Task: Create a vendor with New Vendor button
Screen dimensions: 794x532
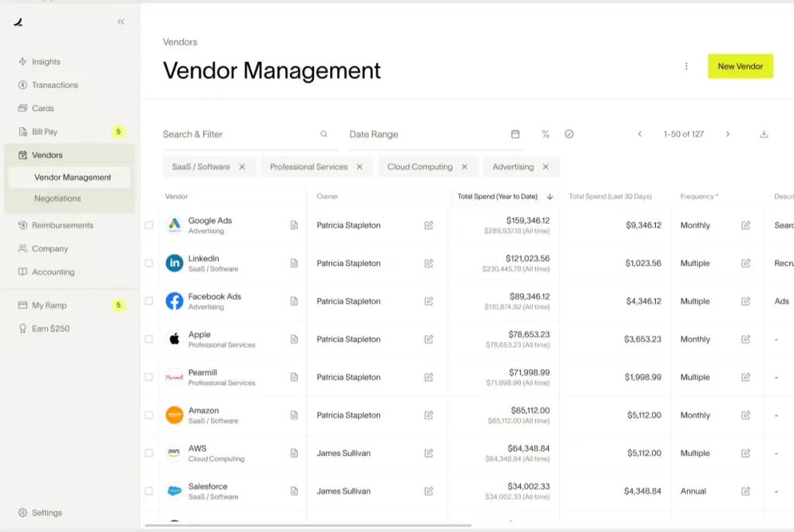Action: [x=740, y=66]
